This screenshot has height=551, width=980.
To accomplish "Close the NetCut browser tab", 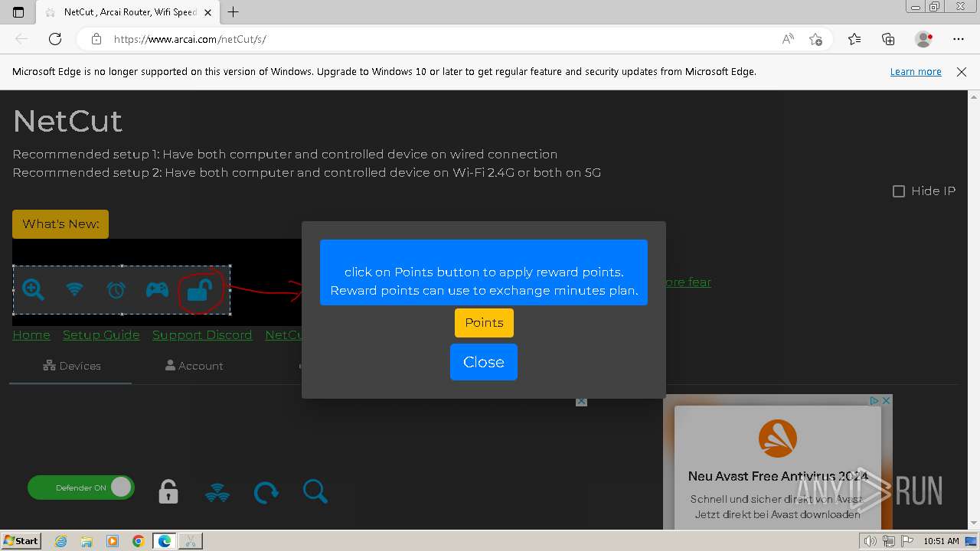I will pos(207,12).
